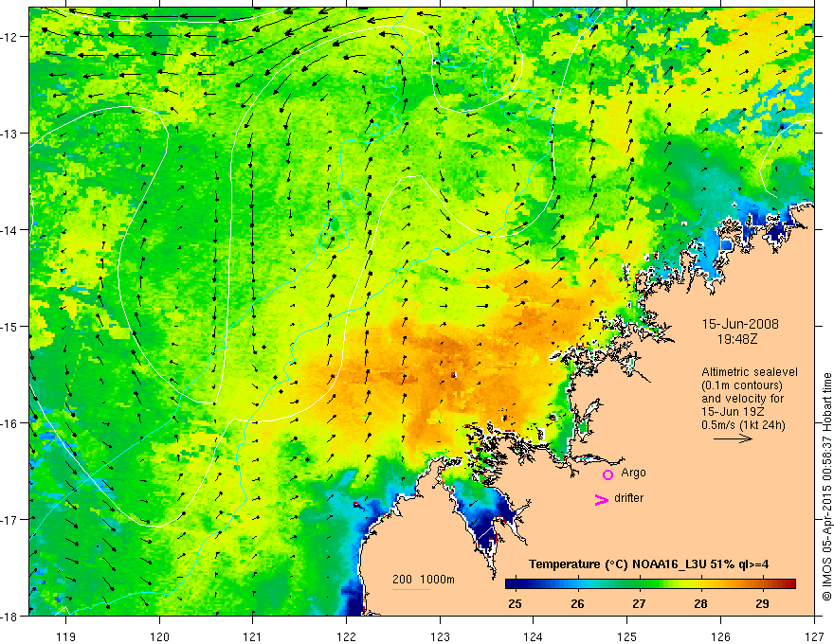Click the IMOS copyright timestamp text
This screenshot has width=834, height=644.
click(x=826, y=487)
